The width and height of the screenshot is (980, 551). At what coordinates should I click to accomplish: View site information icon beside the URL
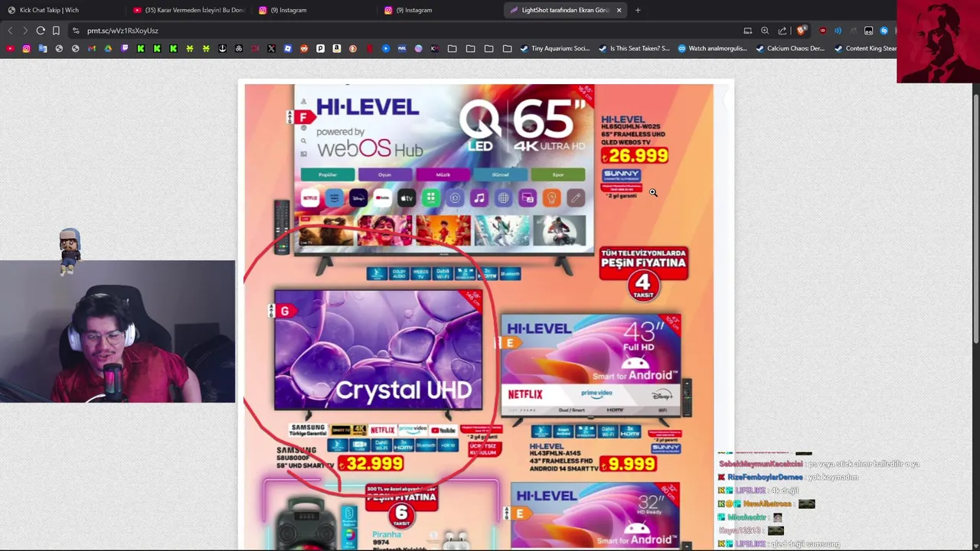tap(75, 31)
